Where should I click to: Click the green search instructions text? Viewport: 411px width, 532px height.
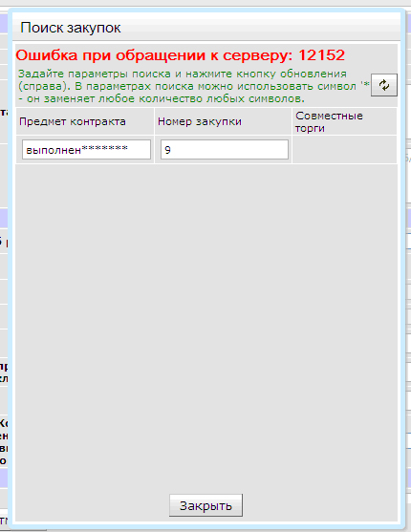point(194,86)
